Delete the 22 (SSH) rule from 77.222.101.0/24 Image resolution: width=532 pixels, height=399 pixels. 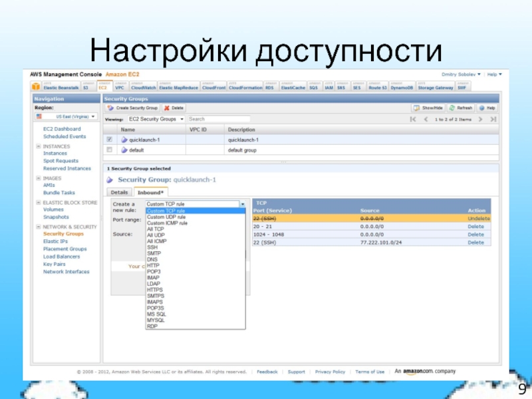[x=475, y=243]
